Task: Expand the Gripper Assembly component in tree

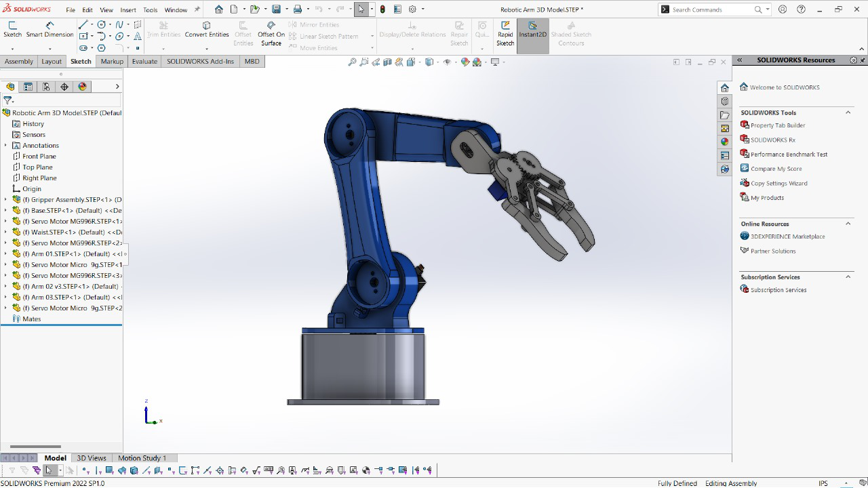Action: [5, 199]
